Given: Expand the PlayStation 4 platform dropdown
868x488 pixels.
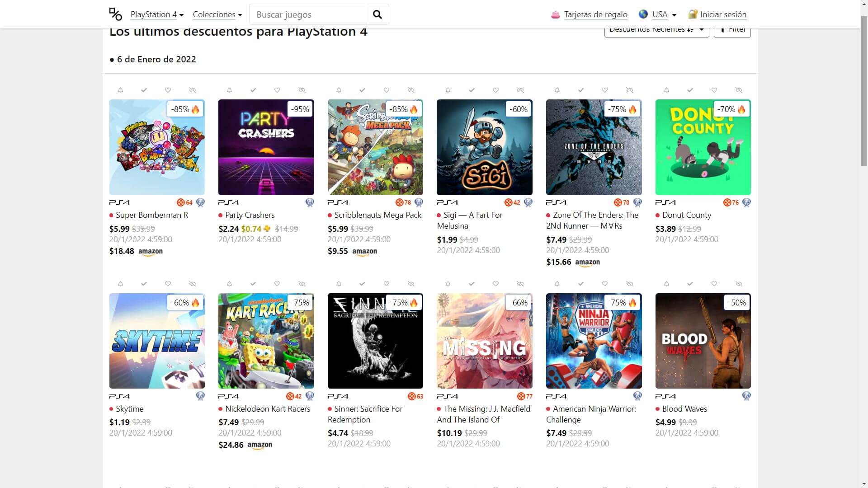Looking at the screenshot, I should pos(157,14).
